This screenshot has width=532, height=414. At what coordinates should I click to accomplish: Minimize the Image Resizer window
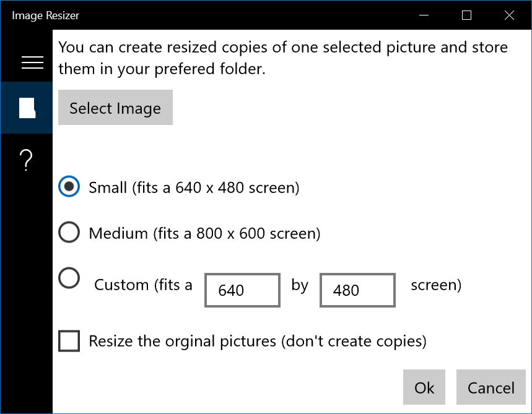(424, 15)
